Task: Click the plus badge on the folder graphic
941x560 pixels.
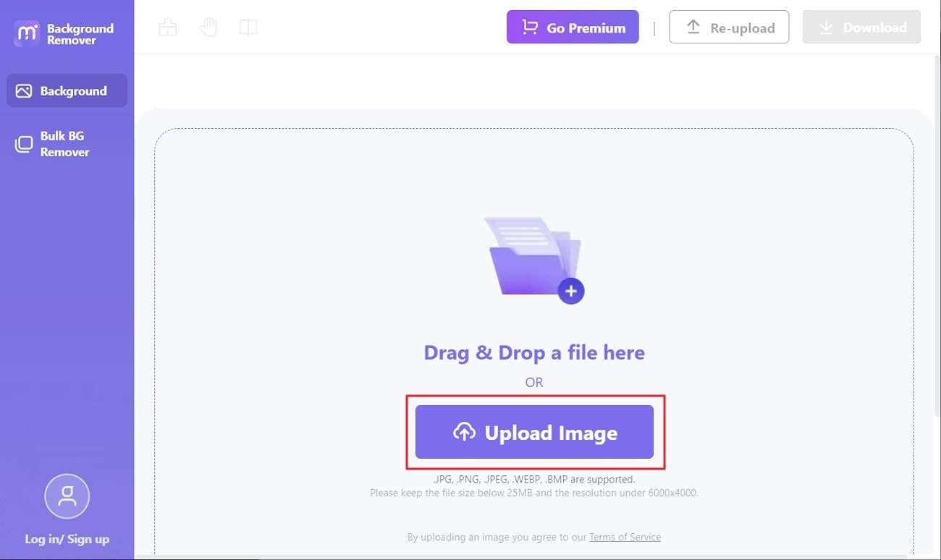Action: 571,291
